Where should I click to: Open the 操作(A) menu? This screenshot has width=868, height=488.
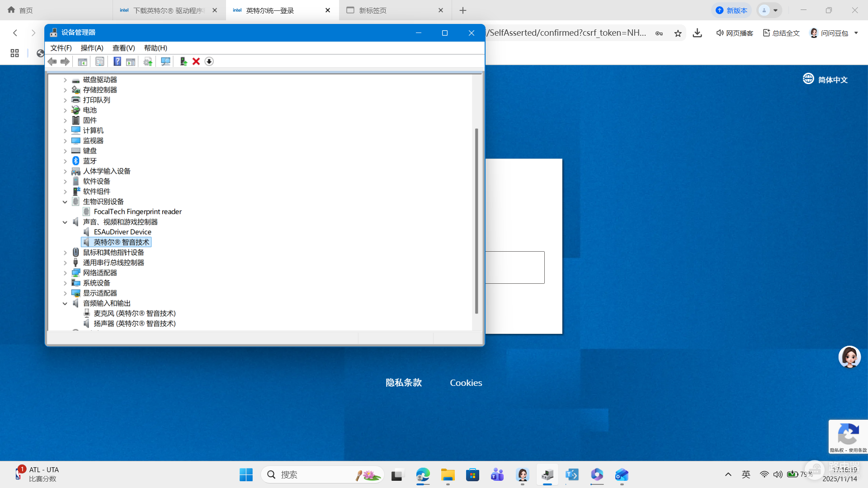92,48
